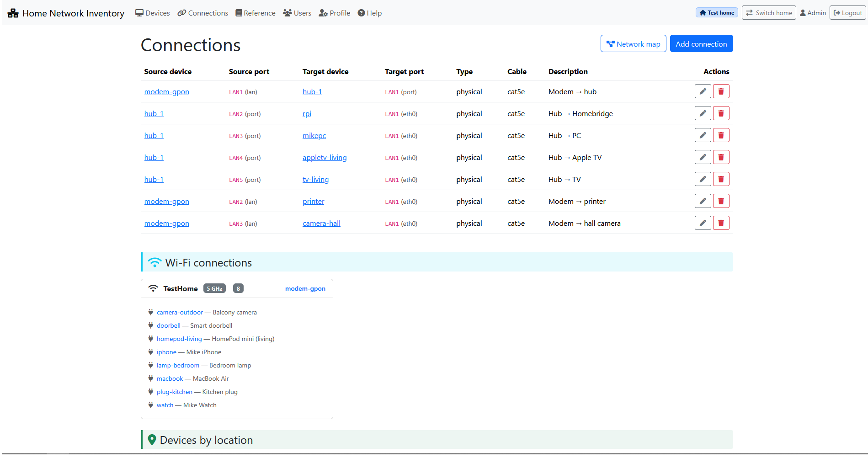This screenshot has width=868, height=458.
Task: Open the appletv-living device link
Action: (x=325, y=157)
